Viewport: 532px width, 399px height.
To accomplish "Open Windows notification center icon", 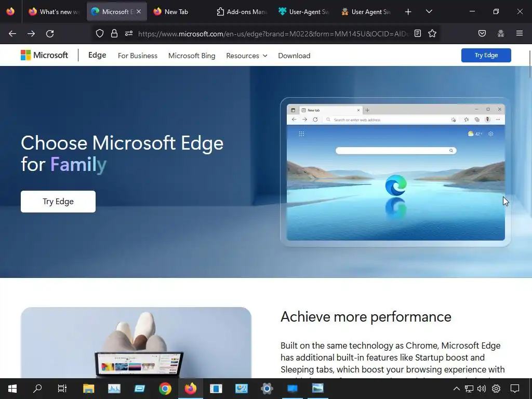I will coord(515,389).
